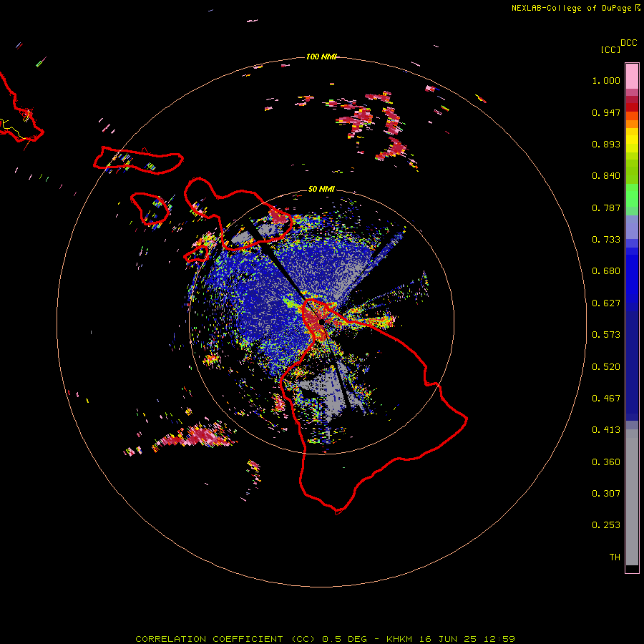Select the DCC label above the color scale
This screenshot has height=644, width=644.
[629, 43]
